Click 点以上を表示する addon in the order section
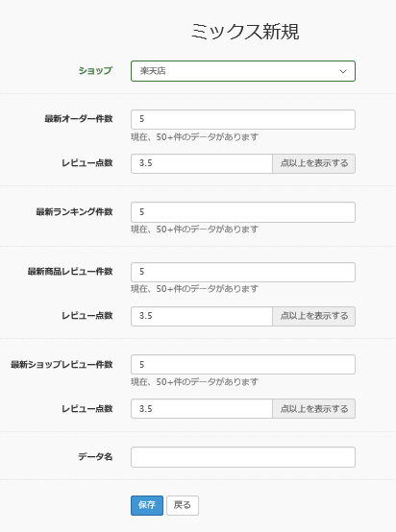The height and width of the screenshot is (532, 396). click(x=313, y=163)
